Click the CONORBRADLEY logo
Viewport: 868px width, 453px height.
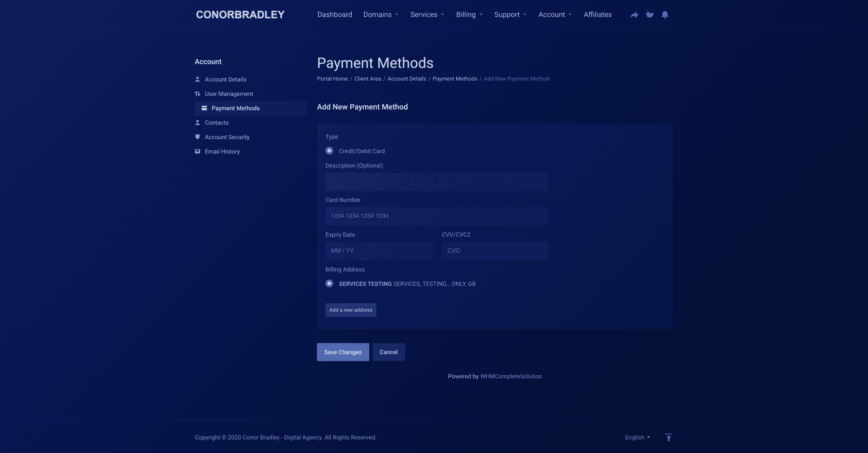coord(240,15)
